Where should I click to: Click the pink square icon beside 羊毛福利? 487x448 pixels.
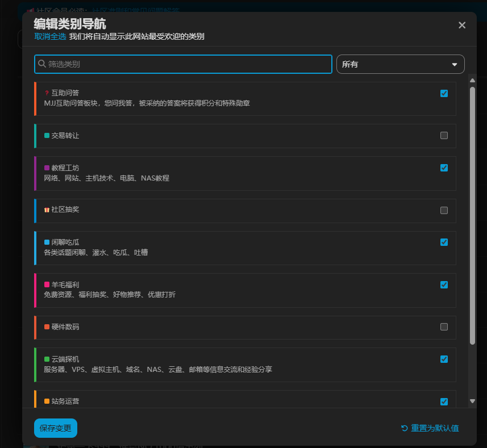pyautogui.click(x=47, y=284)
